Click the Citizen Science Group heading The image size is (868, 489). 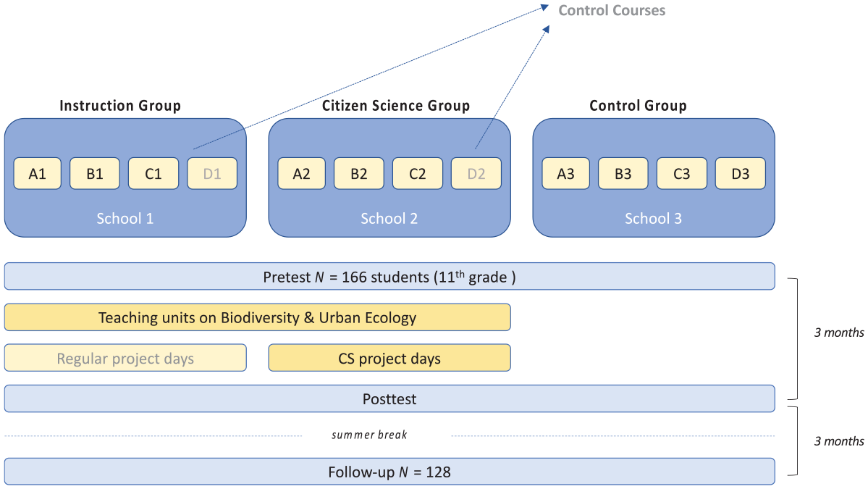point(396,106)
